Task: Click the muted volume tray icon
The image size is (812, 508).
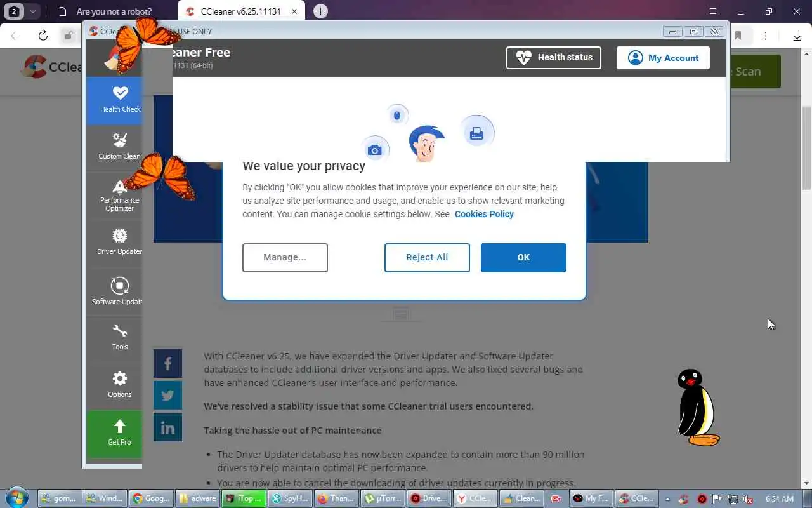Action: click(749, 499)
